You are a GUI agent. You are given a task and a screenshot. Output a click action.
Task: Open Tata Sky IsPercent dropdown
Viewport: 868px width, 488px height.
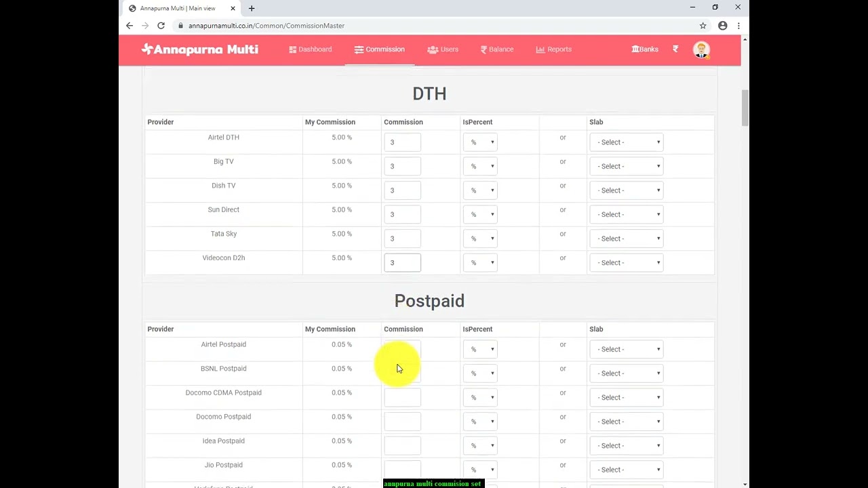pyautogui.click(x=480, y=239)
